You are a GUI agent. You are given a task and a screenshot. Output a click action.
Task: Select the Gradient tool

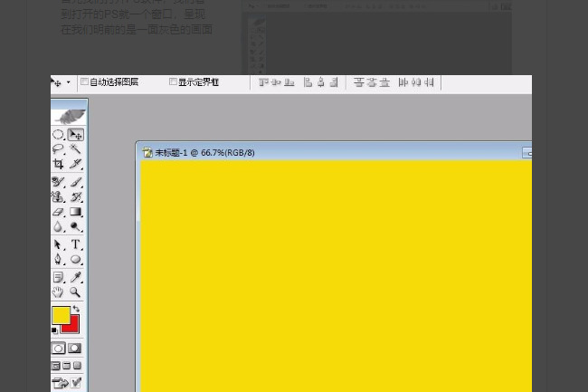pyautogui.click(x=76, y=212)
